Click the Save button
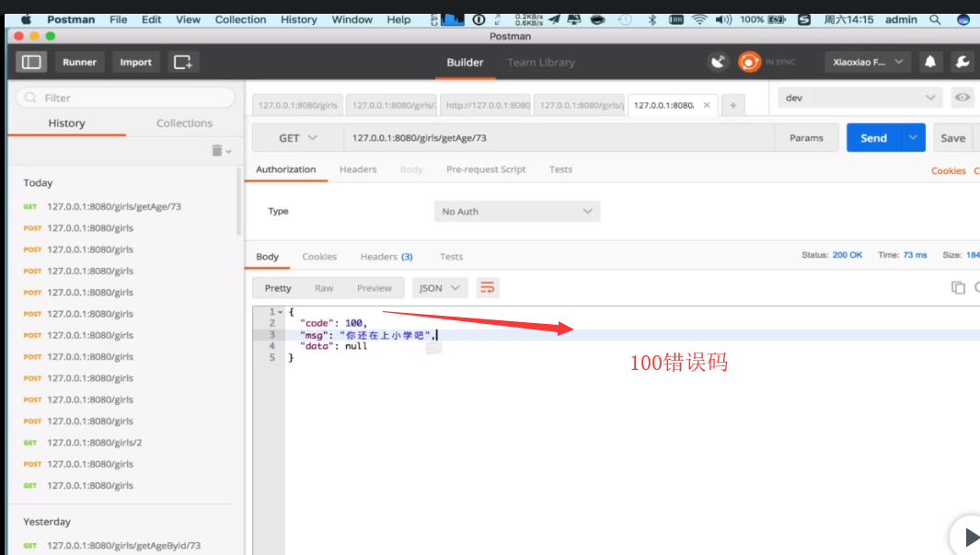This screenshot has width=980, height=555. pos(953,137)
